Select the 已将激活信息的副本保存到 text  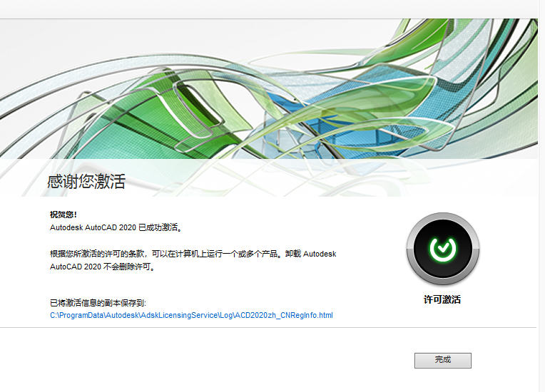click(x=98, y=303)
